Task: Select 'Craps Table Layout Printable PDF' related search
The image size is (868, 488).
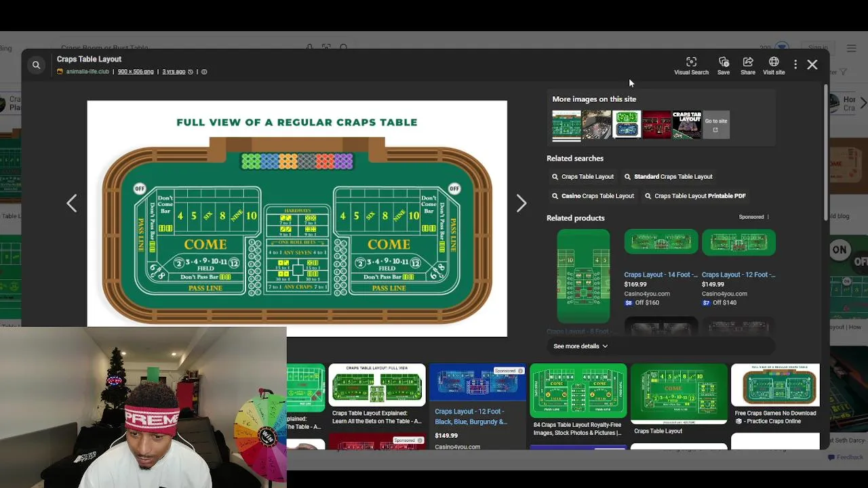Action: 694,196
